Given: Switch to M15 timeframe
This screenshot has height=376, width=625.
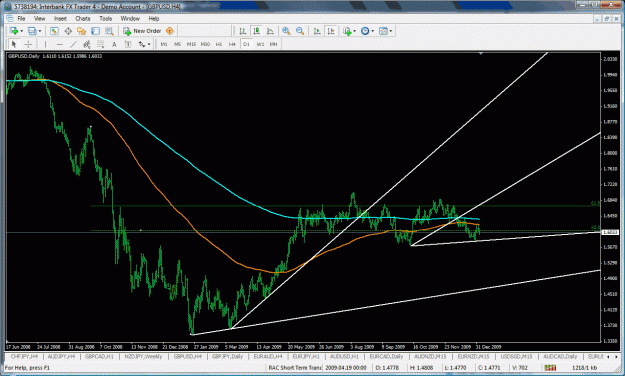Looking at the screenshot, I should tap(191, 44).
